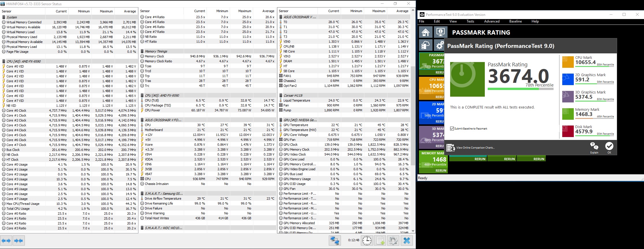Confirm the PassMark Rating dialog with OK
Screen dimensions: 644x249
(609, 148)
